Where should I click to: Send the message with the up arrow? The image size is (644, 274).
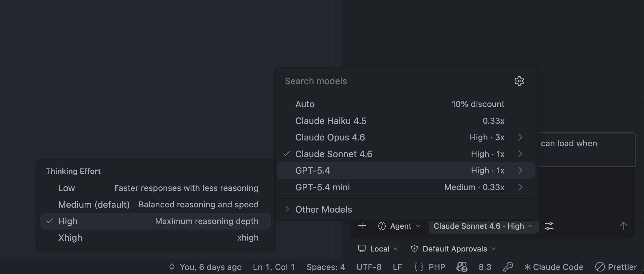click(x=624, y=226)
